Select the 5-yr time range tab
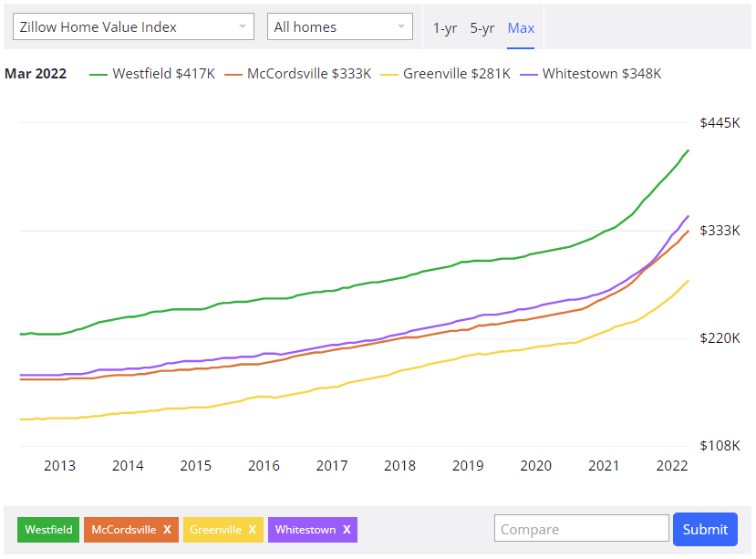Screen dimensions: 756x559 (x=482, y=28)
